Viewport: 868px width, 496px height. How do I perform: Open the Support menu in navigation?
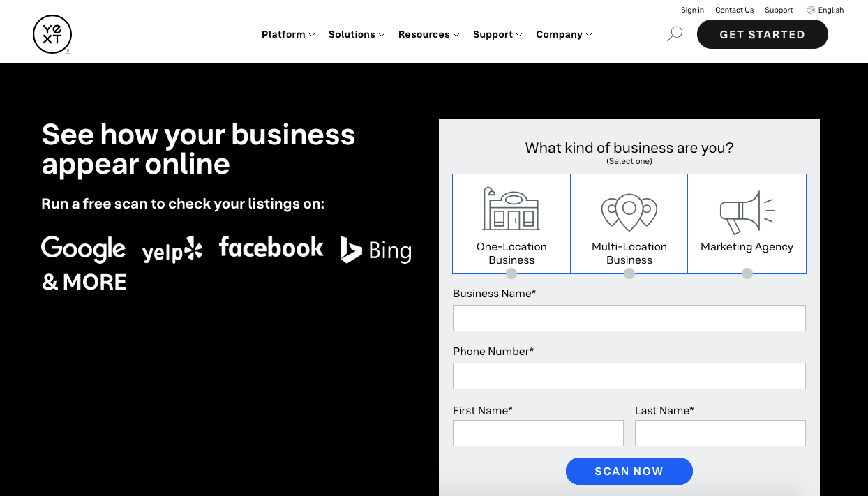tap(497, 34)
